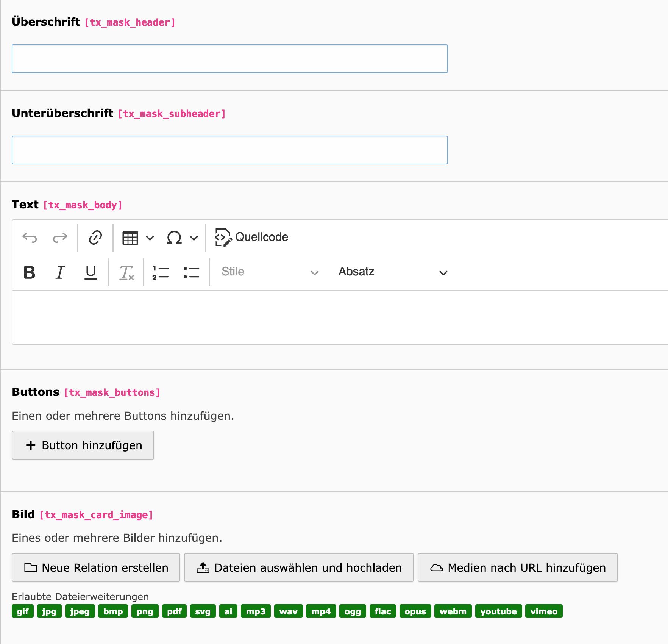Click the undo arrow in the editor toolbar
668x644 pixels.
point(30,238)
